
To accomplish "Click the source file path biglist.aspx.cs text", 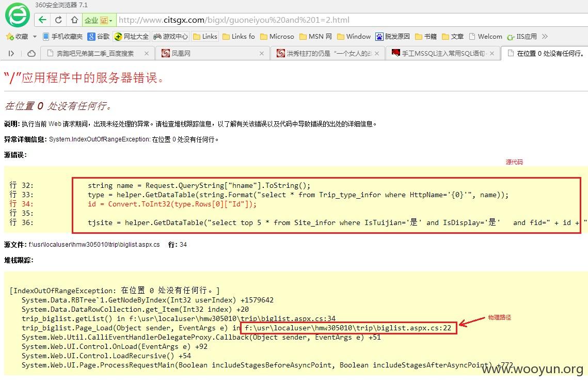I will tap(94, 245).
